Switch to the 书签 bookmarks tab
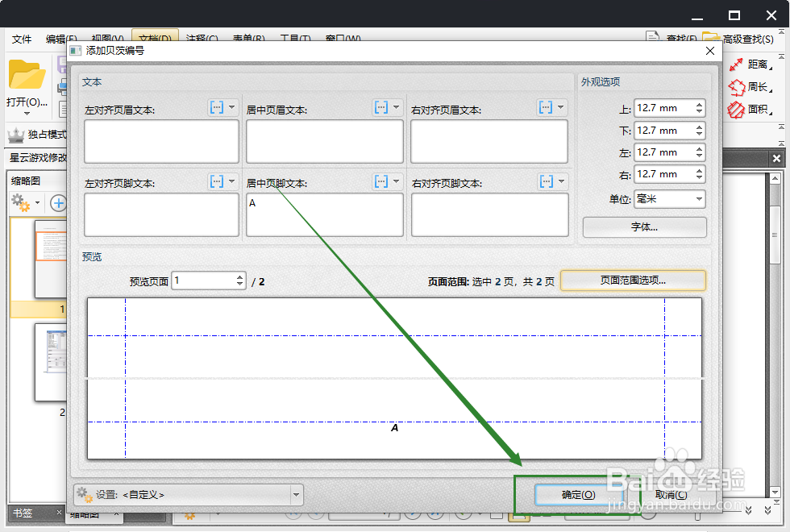The width and height of the screenshot is (790, 532). [x=23, y=513]
